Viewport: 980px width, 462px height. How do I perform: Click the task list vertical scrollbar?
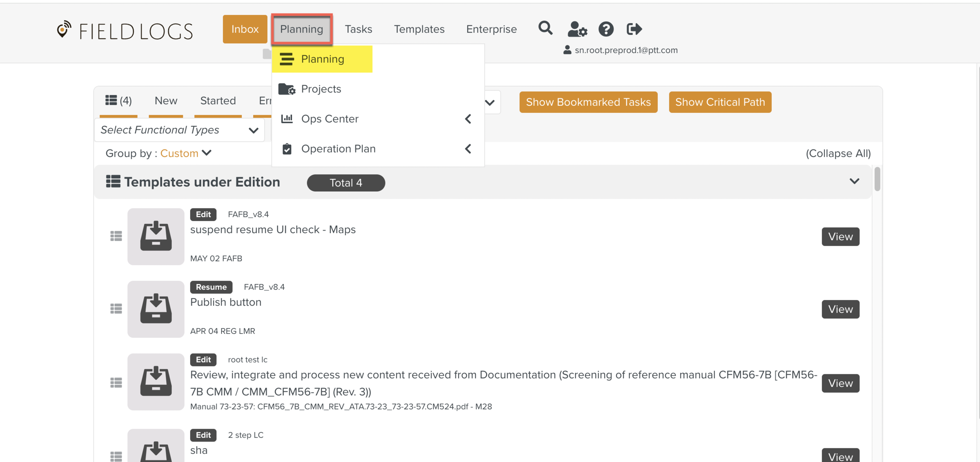click(877, 179)
